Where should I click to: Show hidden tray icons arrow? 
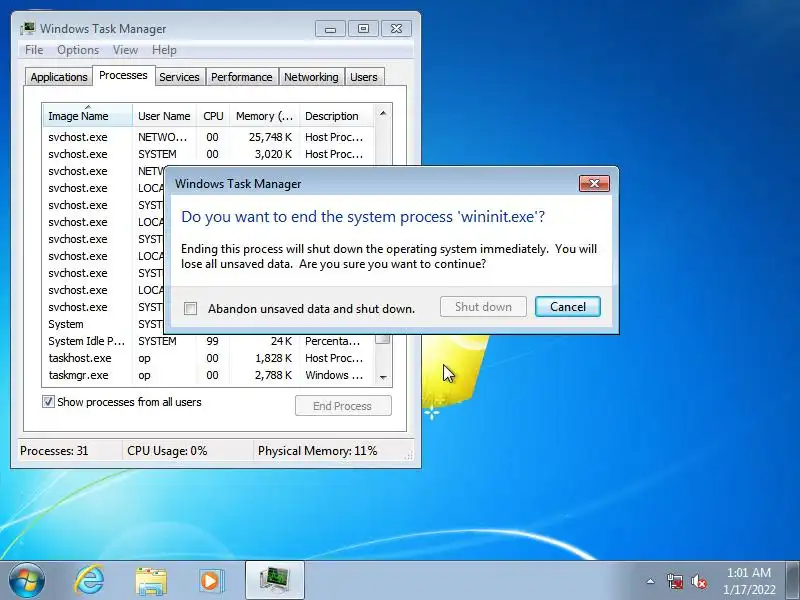click(x=651, y=581)
